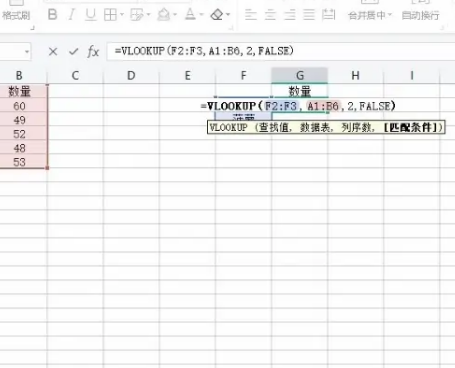Click the A1:B6 reference in cell formula
The height and width of the screenshot is (368, 455).
[323, 106]
